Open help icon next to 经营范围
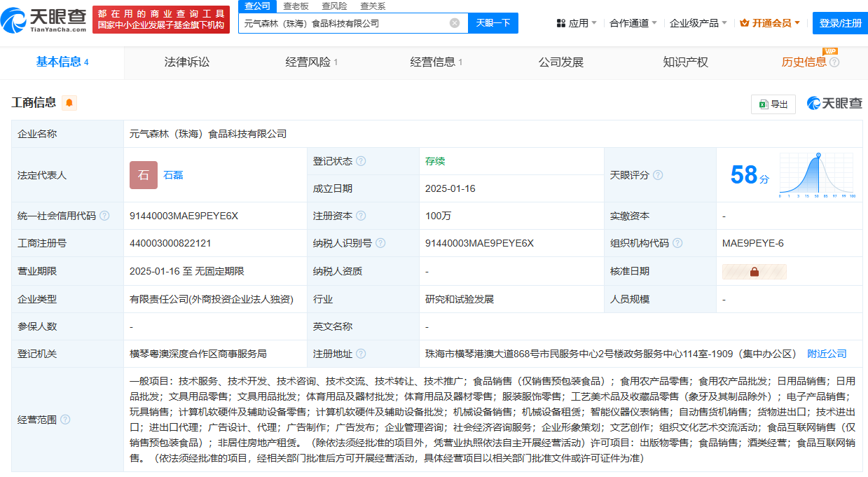The width and height of the screenshot is (868, 477). tap(65, 420)
